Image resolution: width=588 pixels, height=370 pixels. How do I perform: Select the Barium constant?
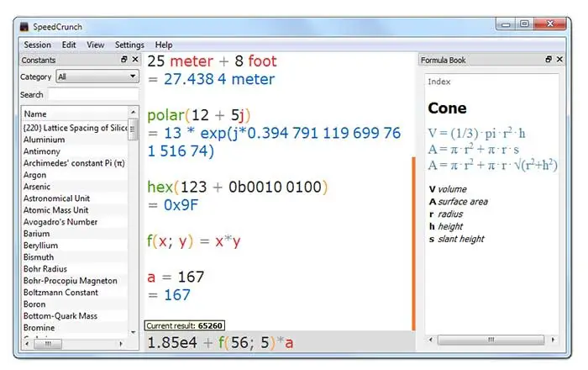75,234
